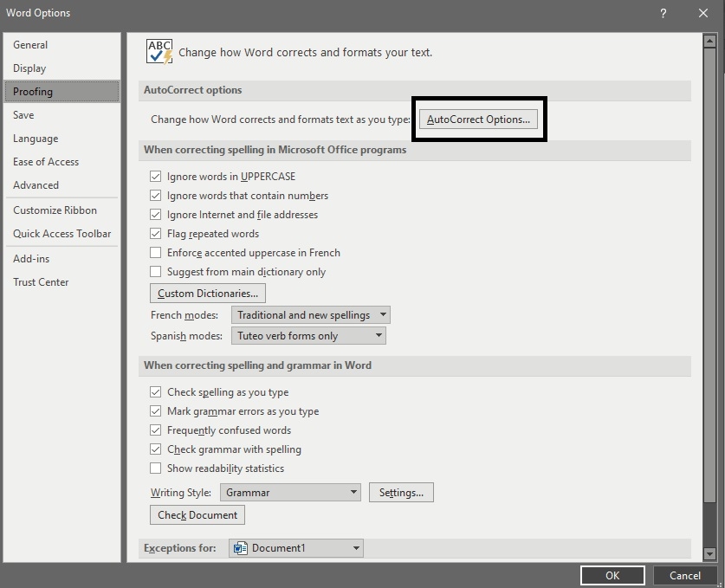Click the vertical scrollbar thumb
This screenshot has width=725, height=588.
[x=709, y=275]
